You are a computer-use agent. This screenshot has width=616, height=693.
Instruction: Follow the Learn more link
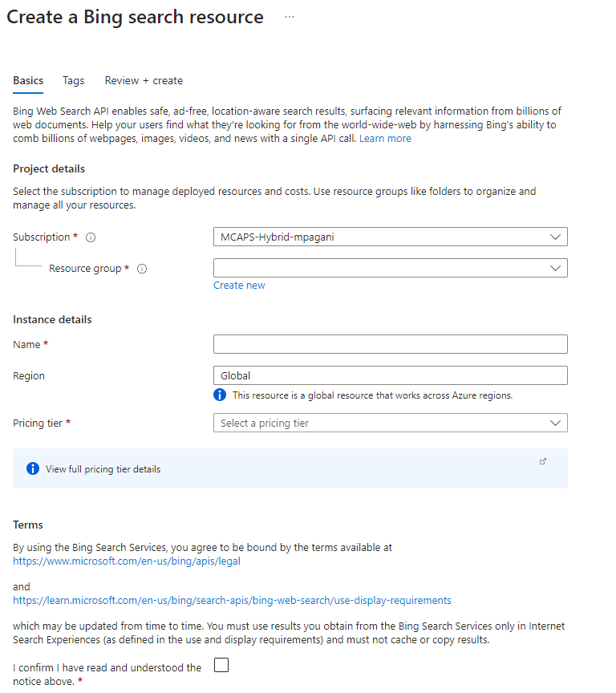(385, 139)
